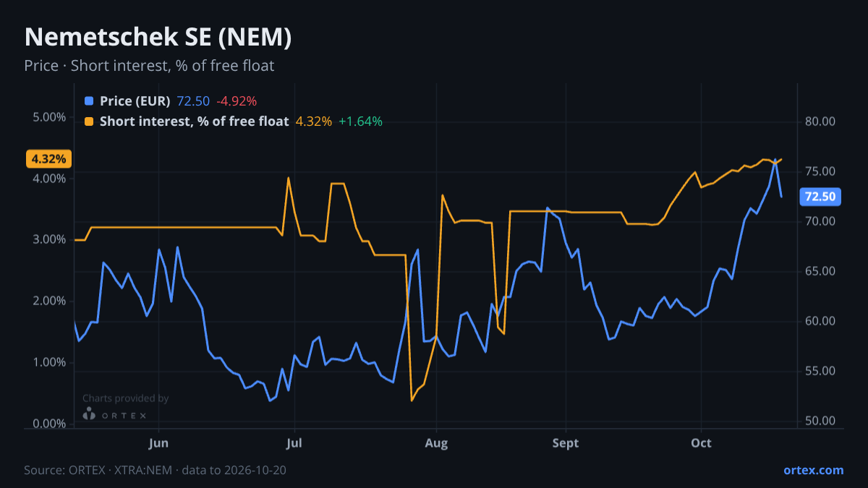Click the -4.92% price change value
Image resolution: width=868 pixels, height=488 pixels.
click(237, 101)
